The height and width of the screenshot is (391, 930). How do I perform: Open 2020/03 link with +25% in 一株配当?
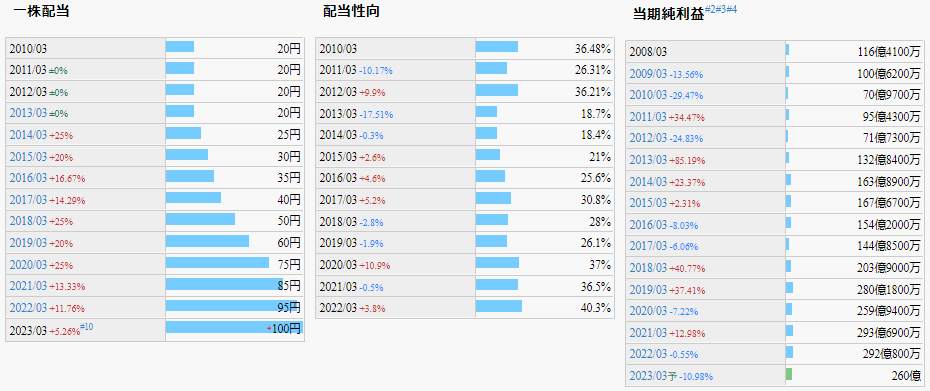coord(28,264)
